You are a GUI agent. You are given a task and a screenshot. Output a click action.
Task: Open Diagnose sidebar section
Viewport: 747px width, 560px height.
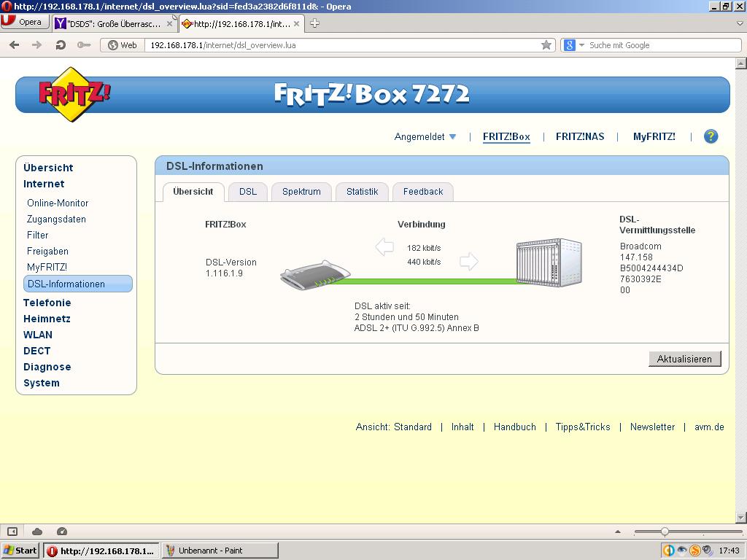(x=47, y=367)
